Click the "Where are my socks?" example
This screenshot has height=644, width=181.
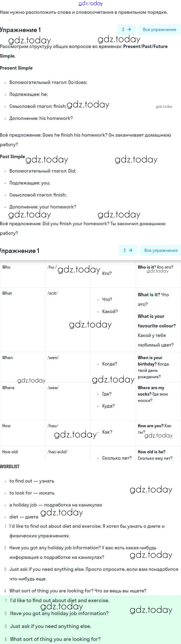pyautogui.click(x=151, y=391)
